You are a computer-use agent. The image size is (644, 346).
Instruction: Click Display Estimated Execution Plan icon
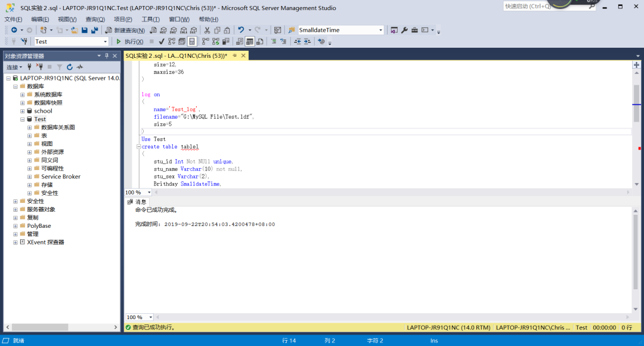pos(171,42)
